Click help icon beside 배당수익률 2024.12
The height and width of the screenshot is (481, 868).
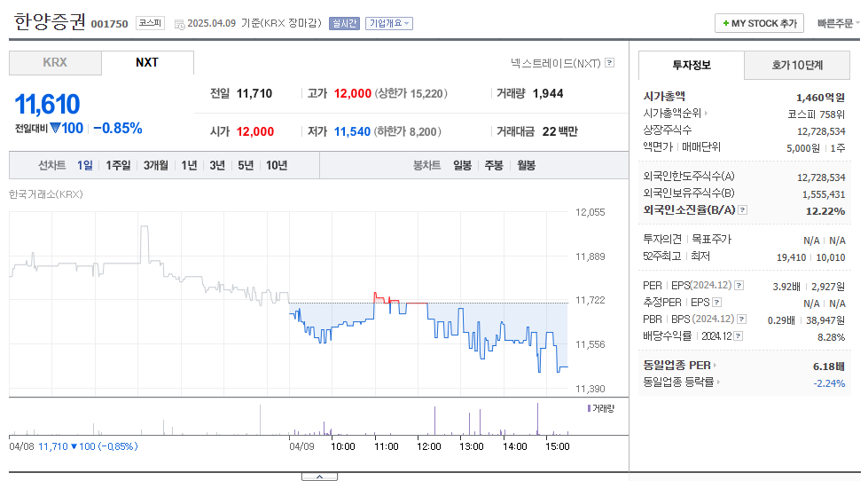[x=738, y=336]
